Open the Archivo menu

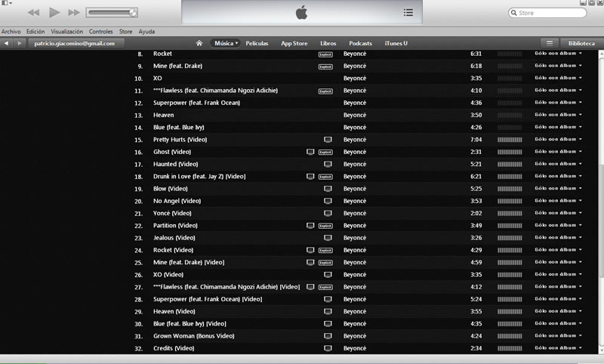(x=11, y=32)
